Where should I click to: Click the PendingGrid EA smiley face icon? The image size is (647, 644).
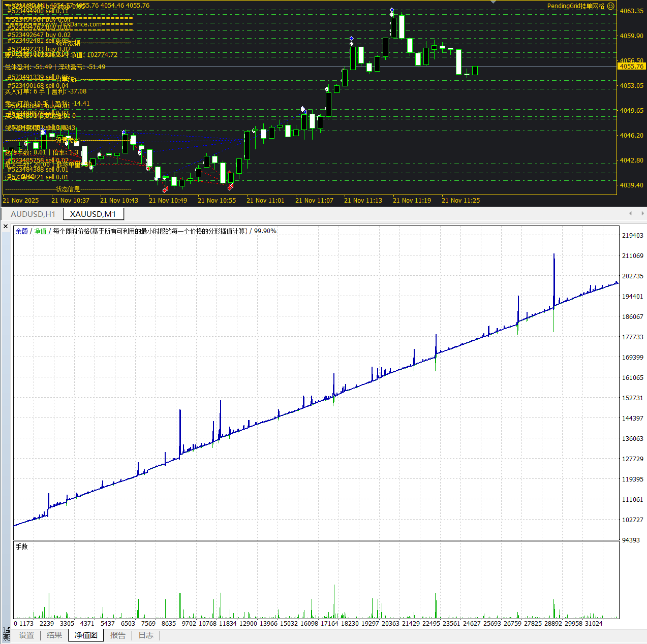pyautogui.click(x=611, y=6)
